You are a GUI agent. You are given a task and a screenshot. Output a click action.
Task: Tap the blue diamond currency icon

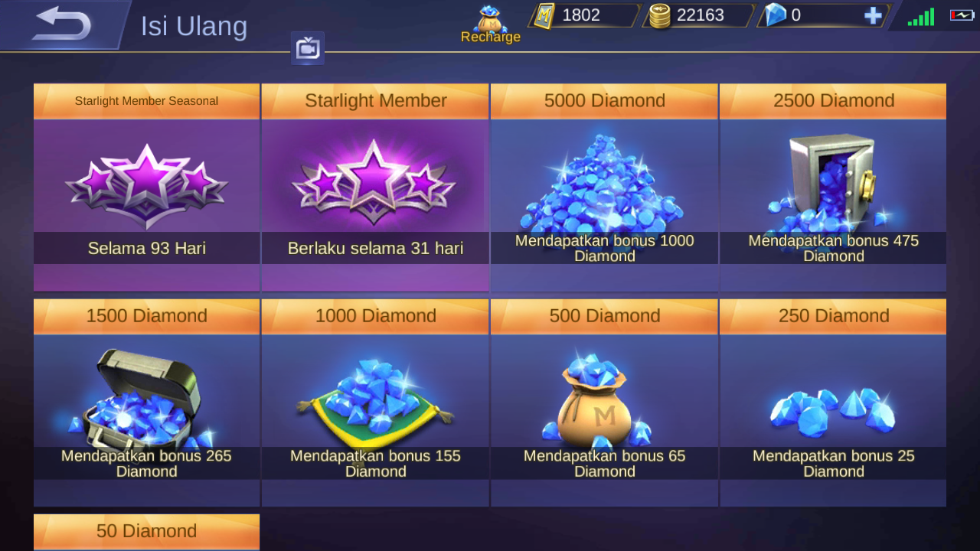pos(776,15)
